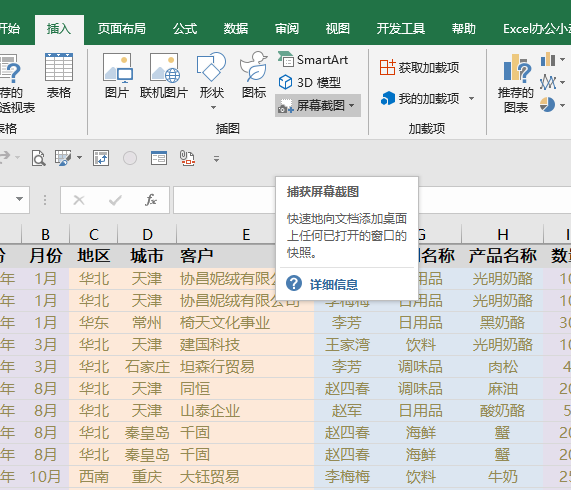Open 详细信息 link in tooltip
Screen dimensions: 571x490
pos(334,284)
